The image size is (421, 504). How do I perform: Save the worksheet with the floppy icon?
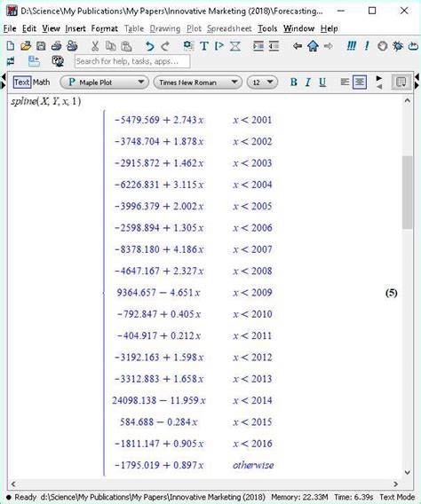[x=41, y=46]
